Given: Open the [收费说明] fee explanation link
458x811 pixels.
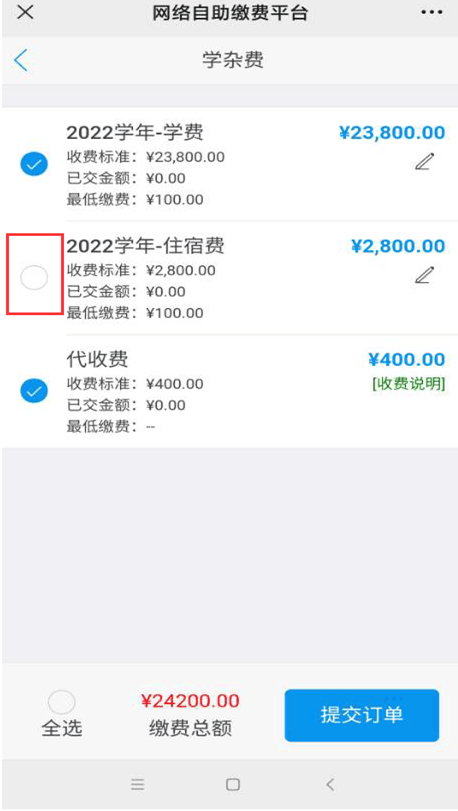Looking at the screenshot, I should click(x=408, y=383).
